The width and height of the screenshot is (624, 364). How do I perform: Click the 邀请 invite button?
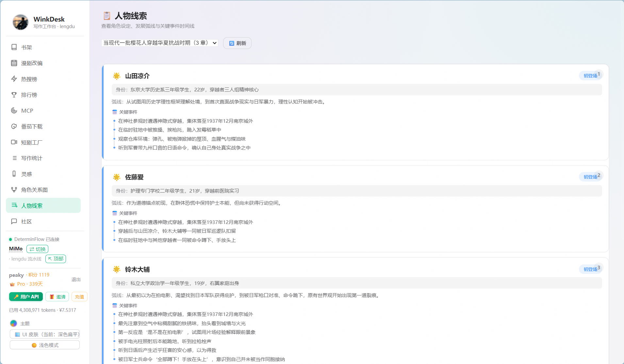[57, 297]
